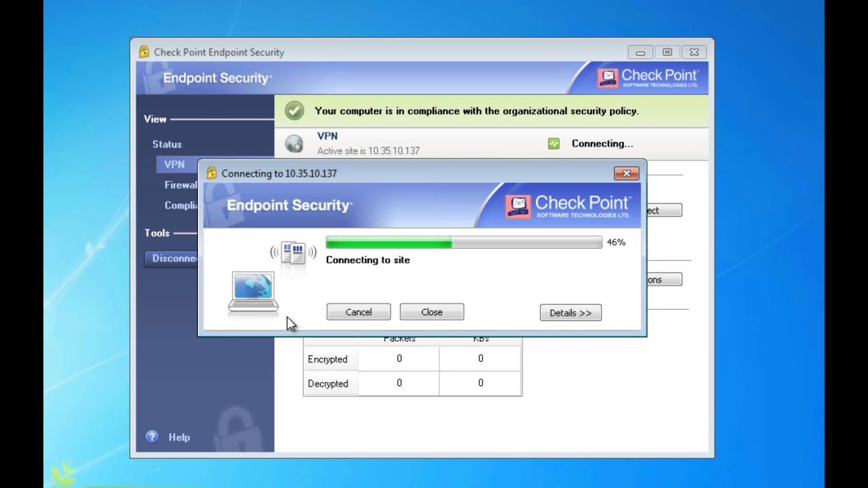The image size is (868, 488).
Task: Expand connection details with Details >> button
Action: point(570,312)
